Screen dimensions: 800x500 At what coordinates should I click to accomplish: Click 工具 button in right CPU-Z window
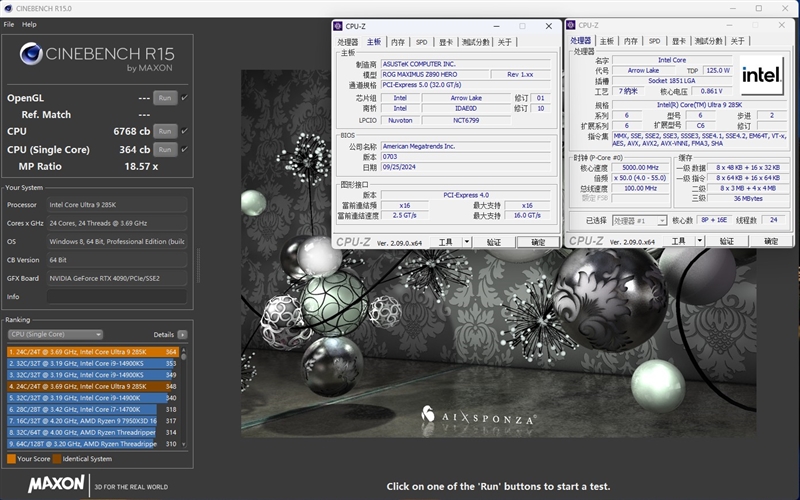pos(679,241)
